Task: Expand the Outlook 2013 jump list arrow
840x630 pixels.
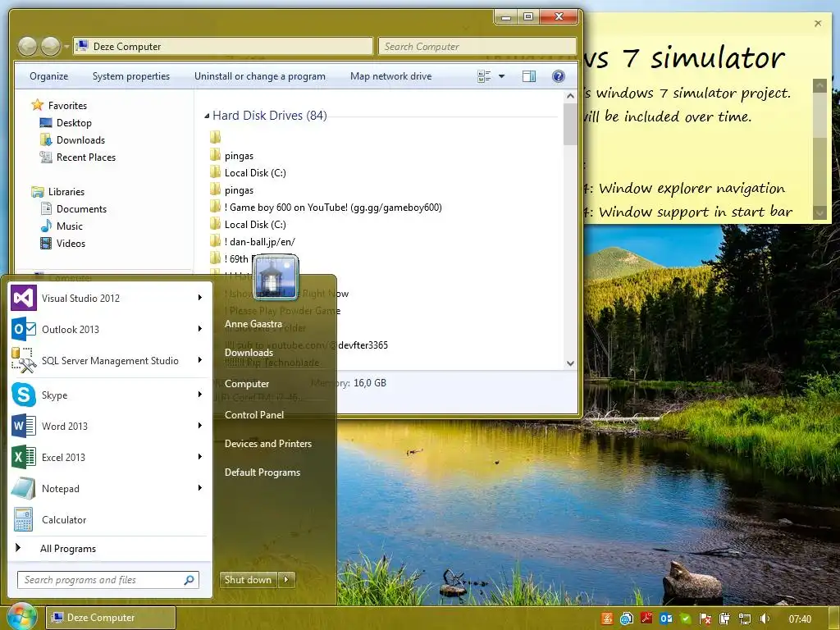Action: click(200, 328)
